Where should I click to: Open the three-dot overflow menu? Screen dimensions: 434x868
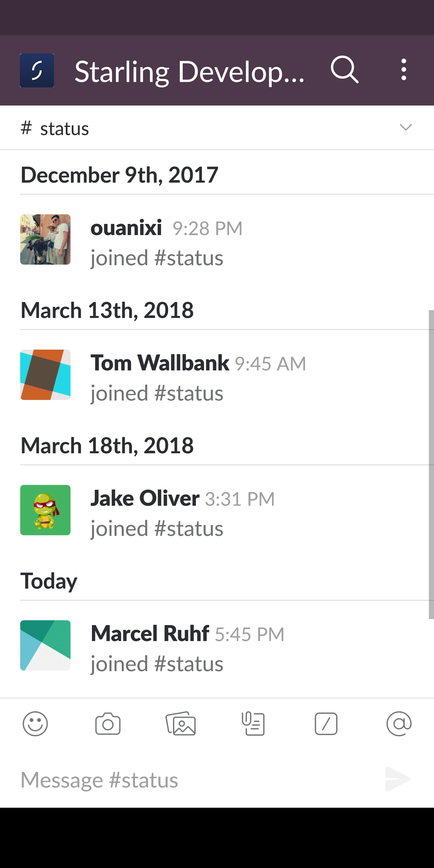(x=403, y=70)
